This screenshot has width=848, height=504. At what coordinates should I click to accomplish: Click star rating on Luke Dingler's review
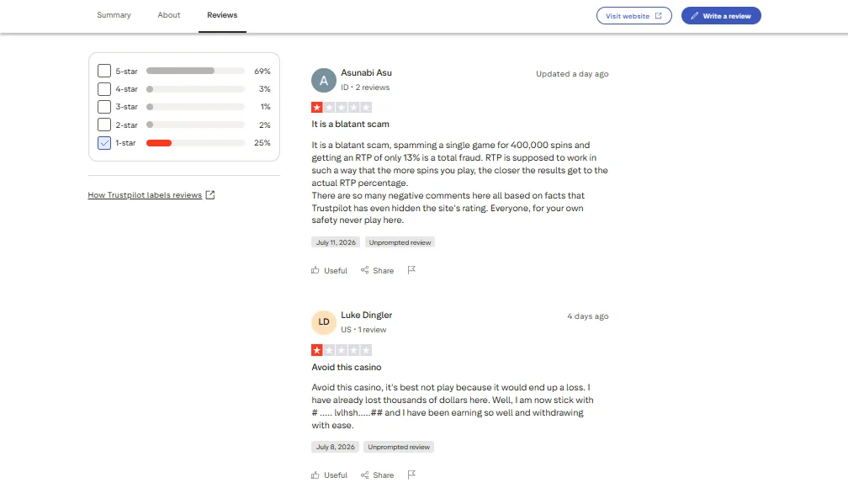pyautogui.click(x=342, y=350)
